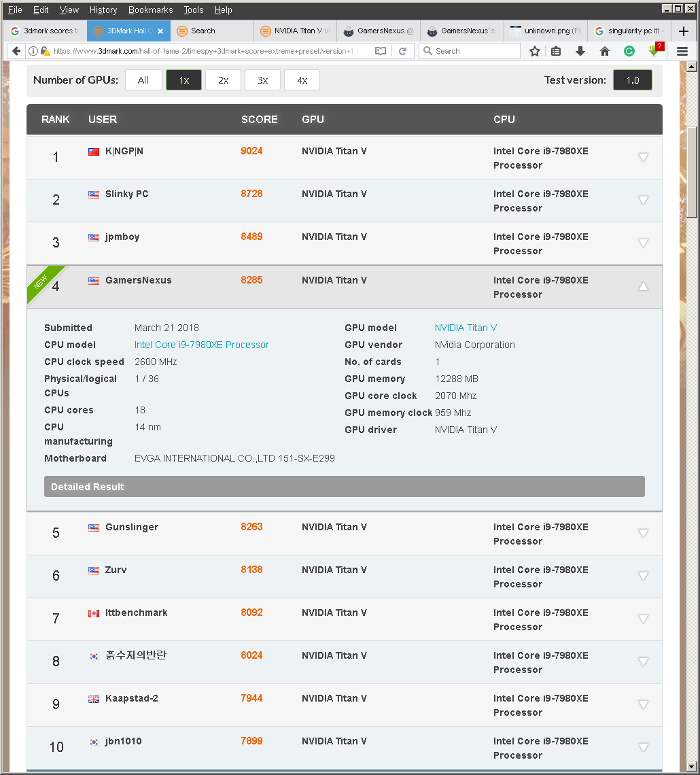Image resolution: width=700 pixels, height=775 pixels.
Task: Toggle reader view icon in address bar
Action: click(x=381, y=51)
